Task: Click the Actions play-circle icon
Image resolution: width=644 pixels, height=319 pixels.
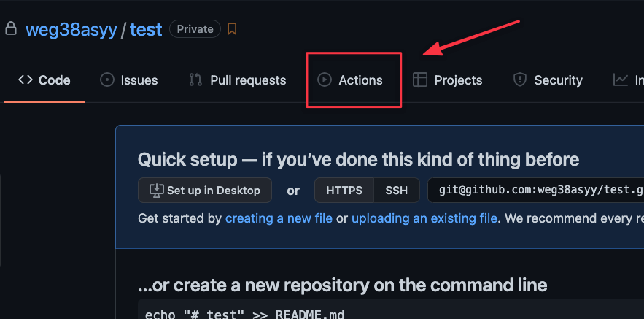Action: [x=325, y=80]
